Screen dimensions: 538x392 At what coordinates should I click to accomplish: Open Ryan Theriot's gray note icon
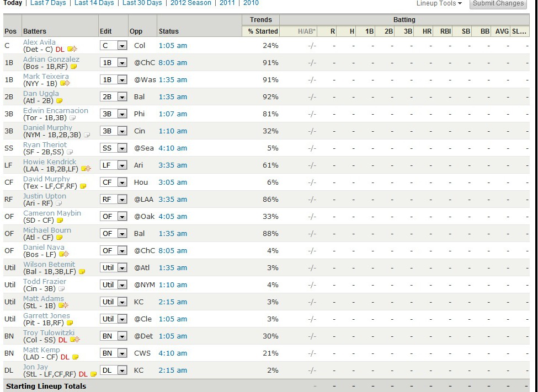[x=70, y=152]
